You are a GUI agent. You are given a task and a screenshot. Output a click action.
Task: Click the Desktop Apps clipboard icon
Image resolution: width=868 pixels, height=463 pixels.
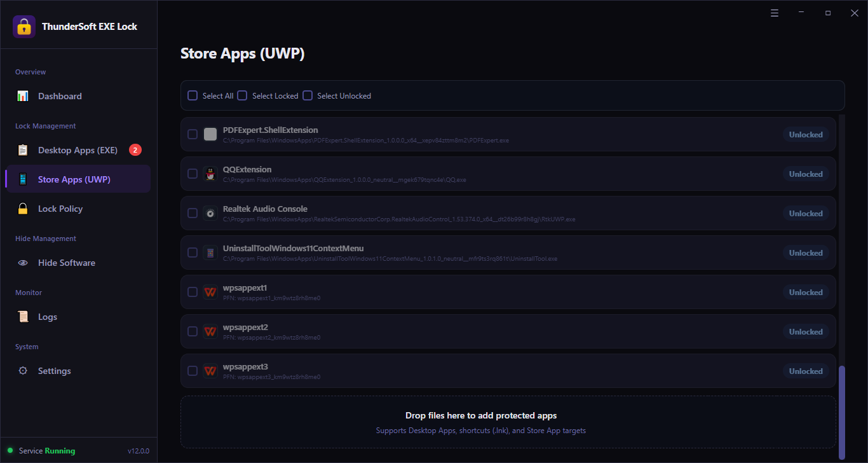[23, 150]
